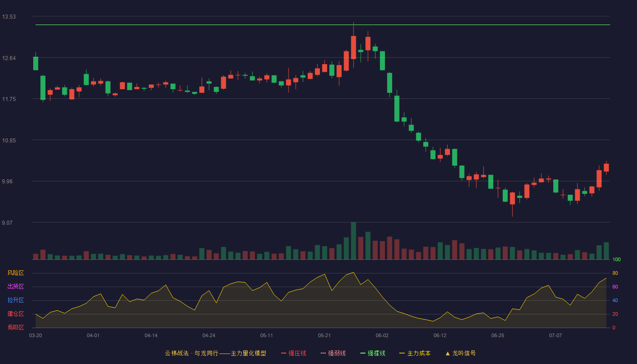Click the 13.53 price axis label
The width and height of the screenshot is (637, 364).
point(9,17)
